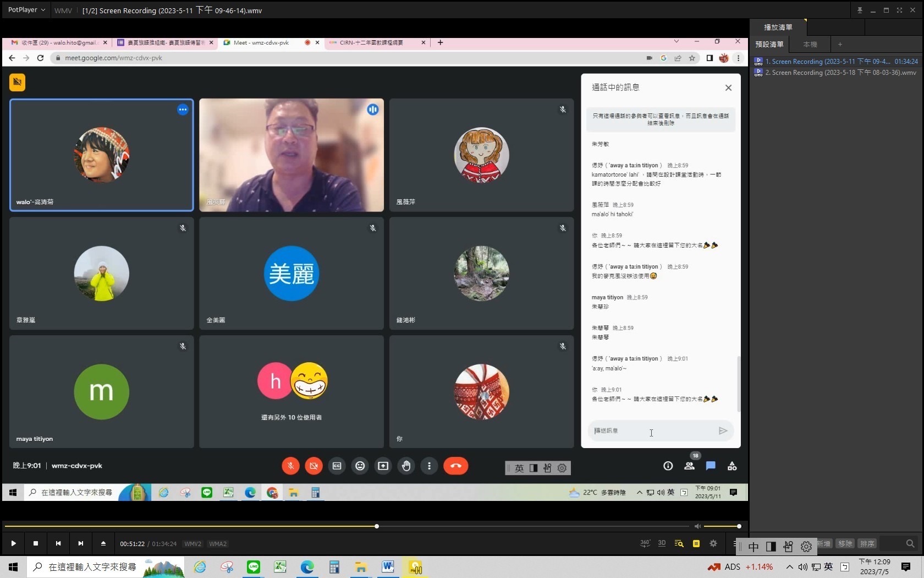Click the 還有另外 10 位使用者 tile

[x=291, y=391]
